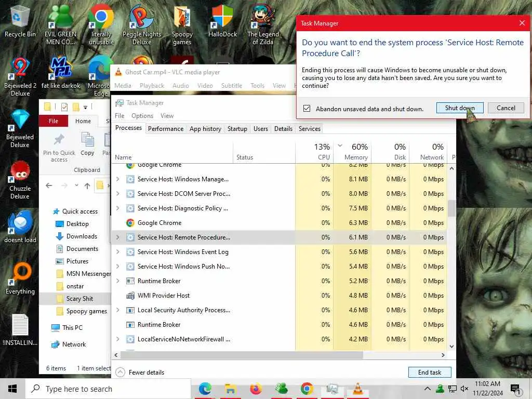Click Windows Start button
Image resolution: width=532 pixels, height=399 pixels.
(12, 389)
